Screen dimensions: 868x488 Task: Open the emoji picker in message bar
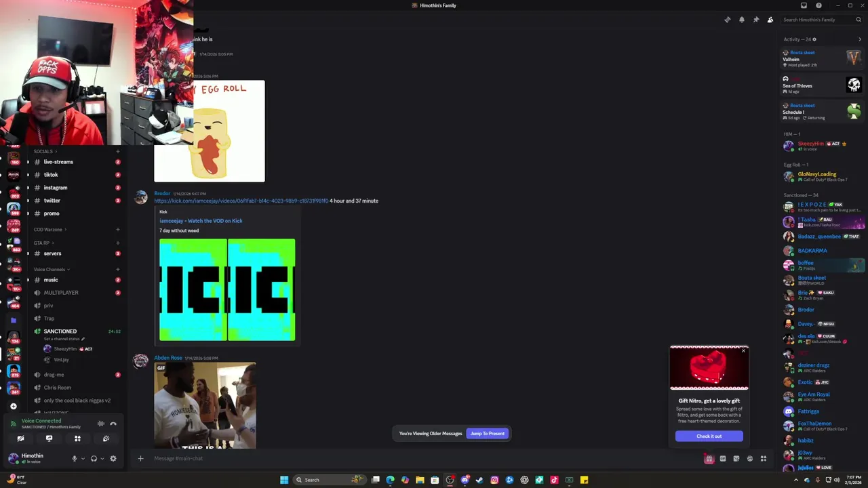pos(750,459)
